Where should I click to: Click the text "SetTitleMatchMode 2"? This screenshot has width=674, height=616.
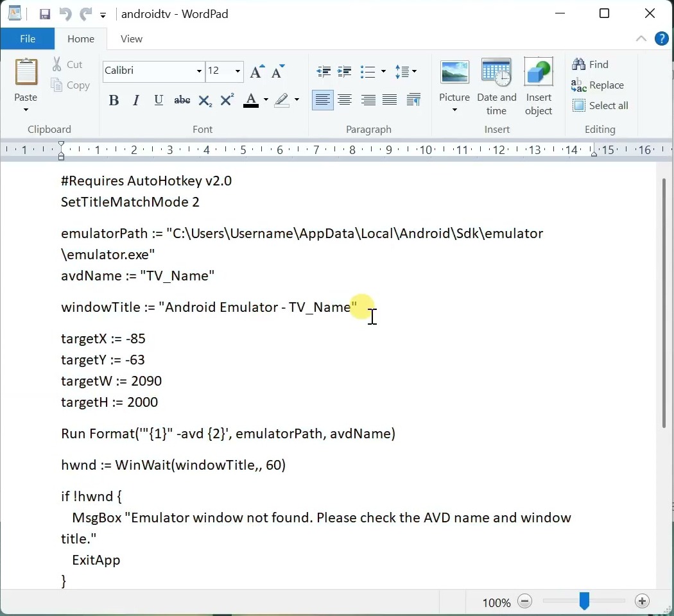(130, 202)
